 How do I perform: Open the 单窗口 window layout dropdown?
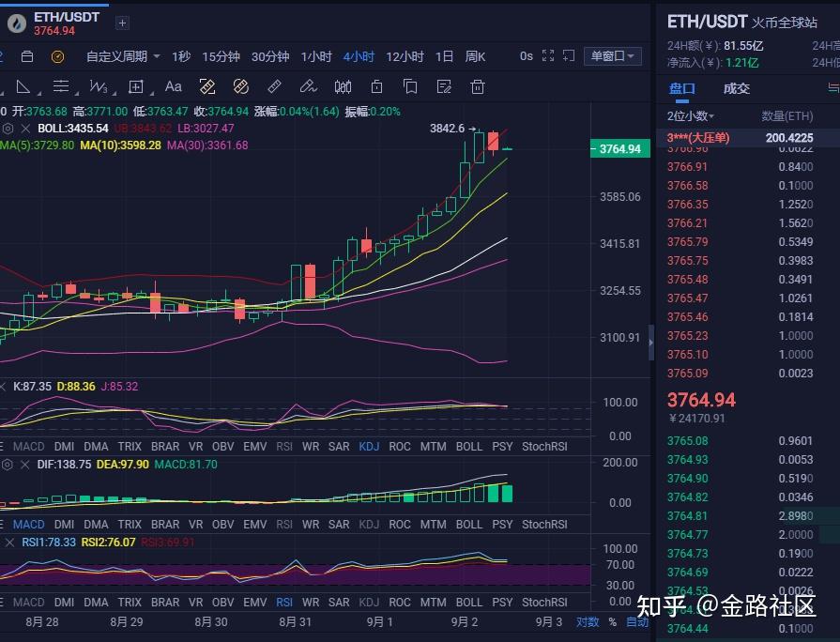tap(612, 55)
